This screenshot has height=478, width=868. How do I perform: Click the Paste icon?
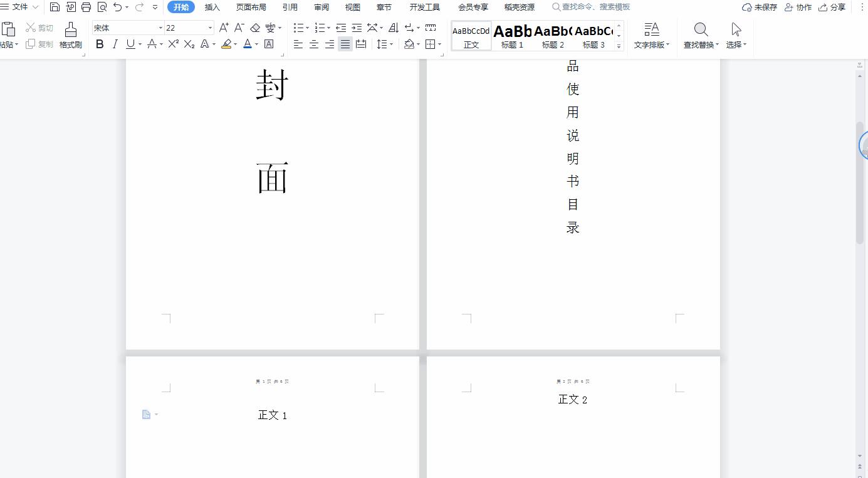coord(9,29)
